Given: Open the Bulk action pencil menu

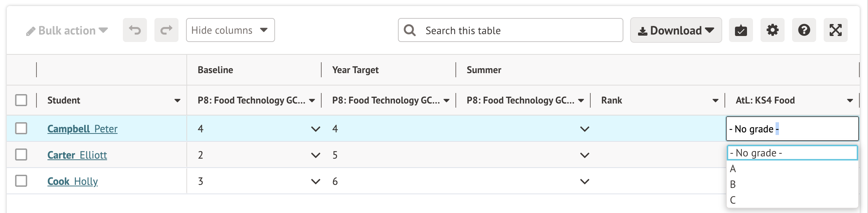Looking at the screenshot, I should coord(67,31).
